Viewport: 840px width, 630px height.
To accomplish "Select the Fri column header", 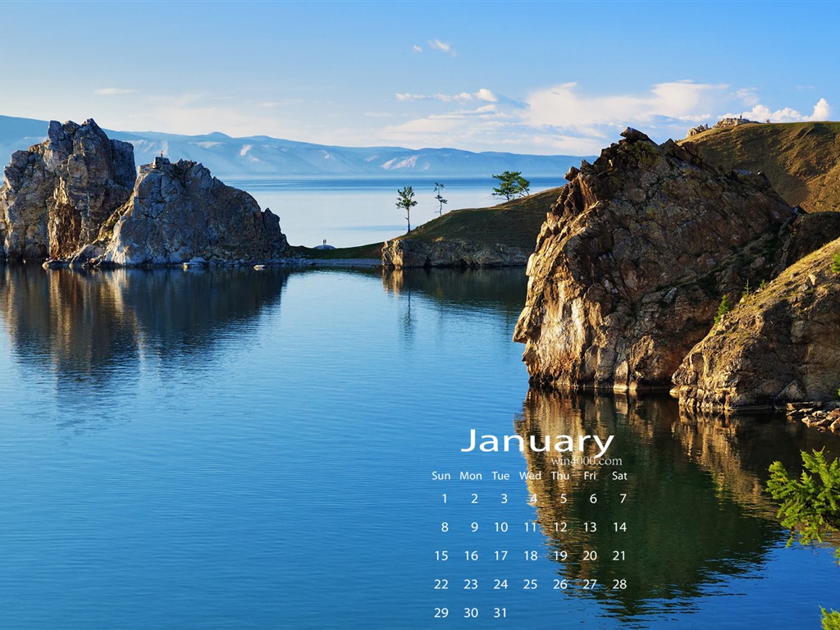I will click(590, 476).
